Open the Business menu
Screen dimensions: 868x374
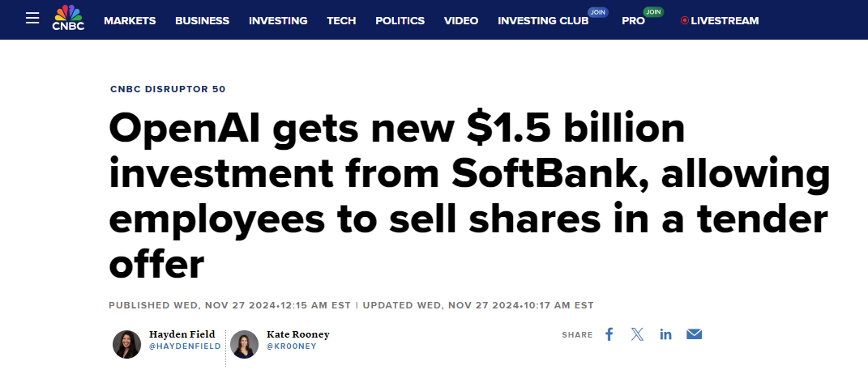pos(202,20)
